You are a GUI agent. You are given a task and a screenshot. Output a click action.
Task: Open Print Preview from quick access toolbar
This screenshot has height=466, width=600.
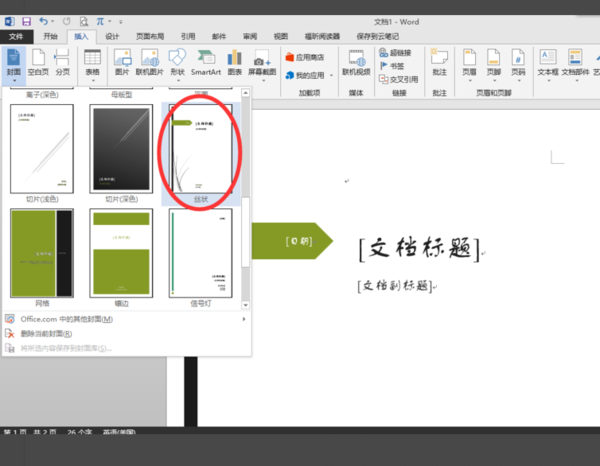(84, 21)
